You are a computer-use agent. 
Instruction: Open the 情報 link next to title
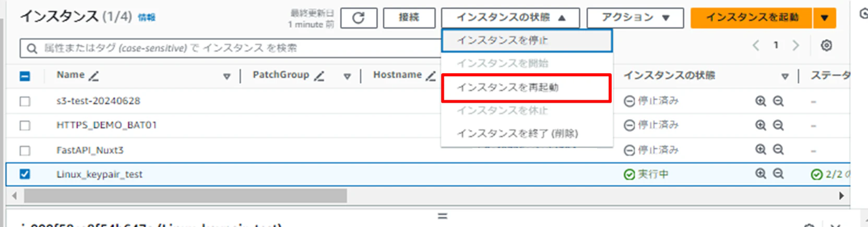pos(146,18)
